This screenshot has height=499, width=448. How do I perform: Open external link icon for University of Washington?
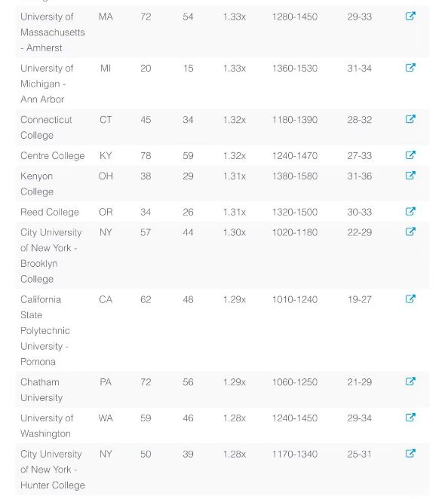(410, 417)
